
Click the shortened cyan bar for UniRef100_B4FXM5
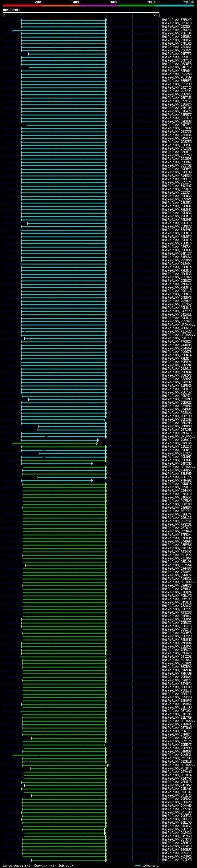pos(57,464)
